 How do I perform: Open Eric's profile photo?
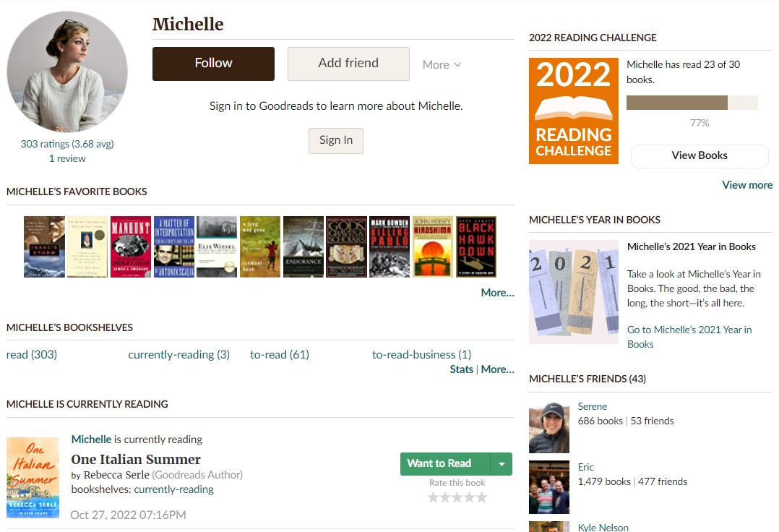tap(549, 487)
